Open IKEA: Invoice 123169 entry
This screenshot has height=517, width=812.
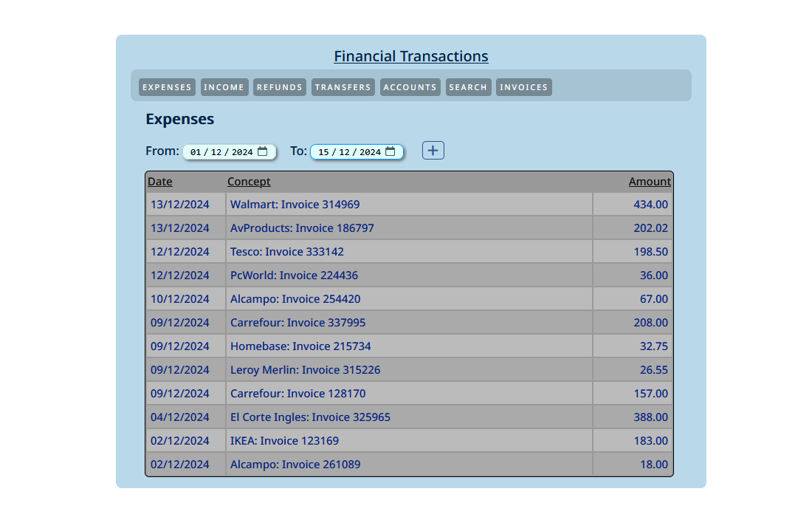tap(284, 441)
